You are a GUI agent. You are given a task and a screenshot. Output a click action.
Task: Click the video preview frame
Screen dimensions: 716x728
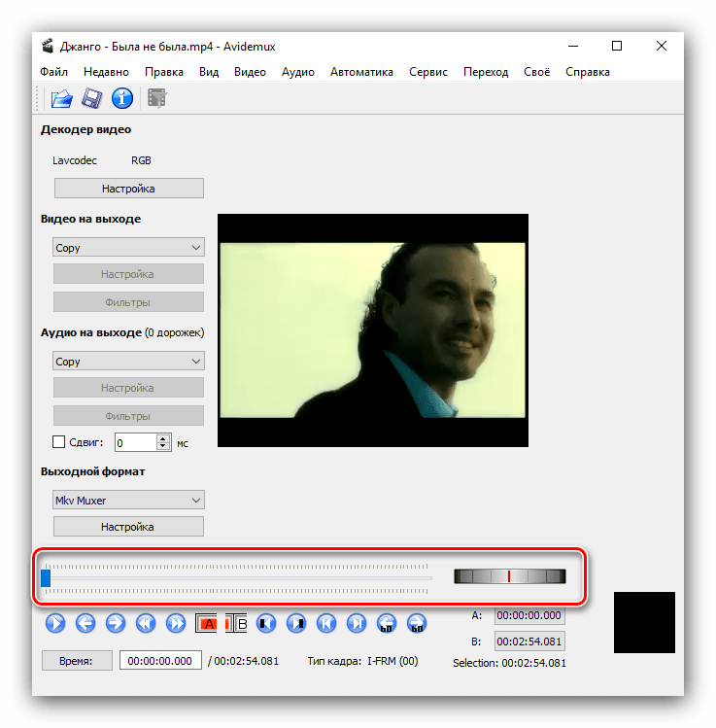click(373, 330)
